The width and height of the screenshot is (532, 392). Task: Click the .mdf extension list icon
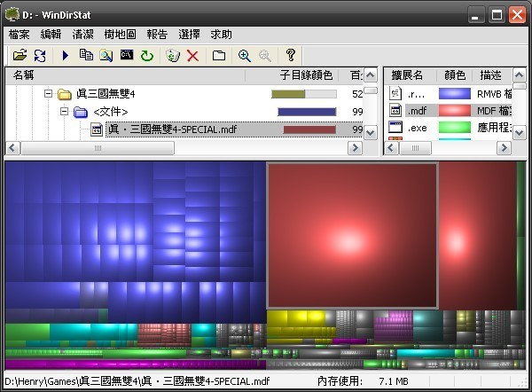point(395,110)
